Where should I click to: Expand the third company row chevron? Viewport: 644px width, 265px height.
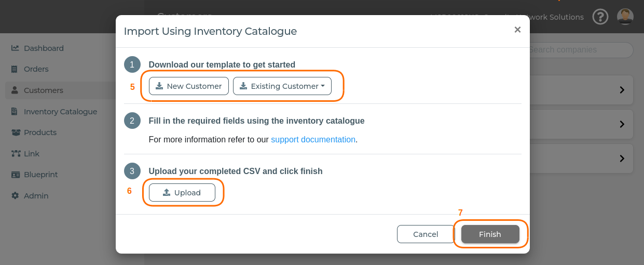[x=622, y=158]
